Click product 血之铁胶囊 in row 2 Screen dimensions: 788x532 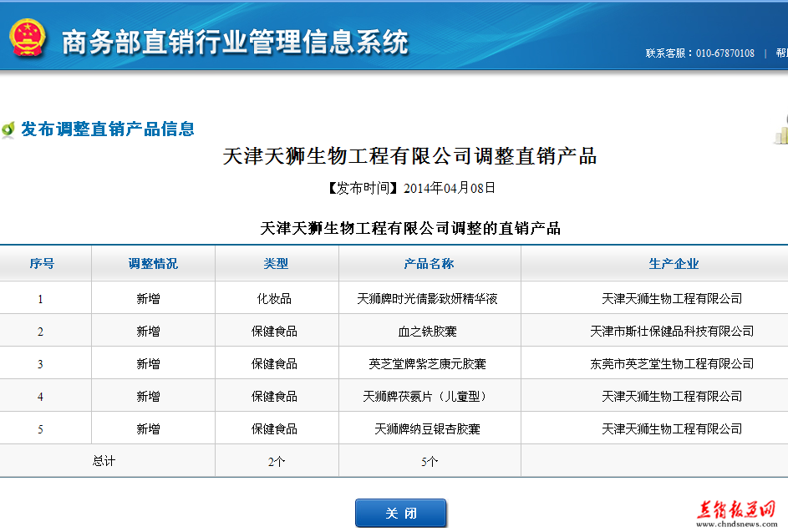click(x=427, y=332)
